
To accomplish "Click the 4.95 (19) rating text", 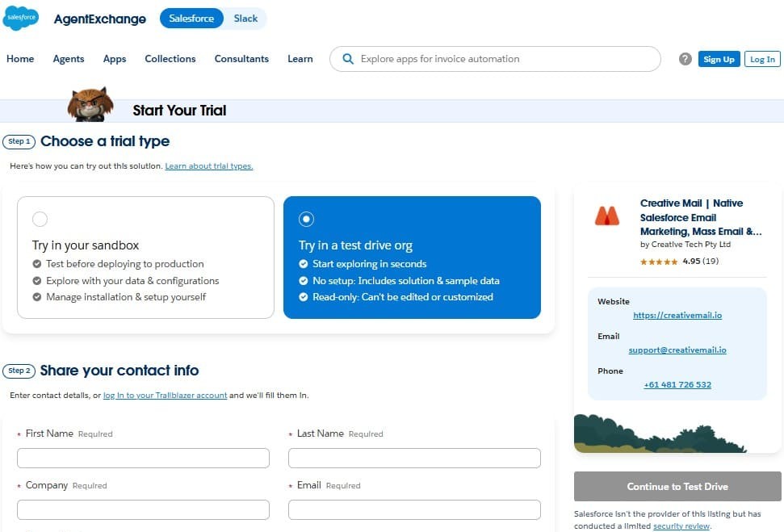I will [701, 262].
